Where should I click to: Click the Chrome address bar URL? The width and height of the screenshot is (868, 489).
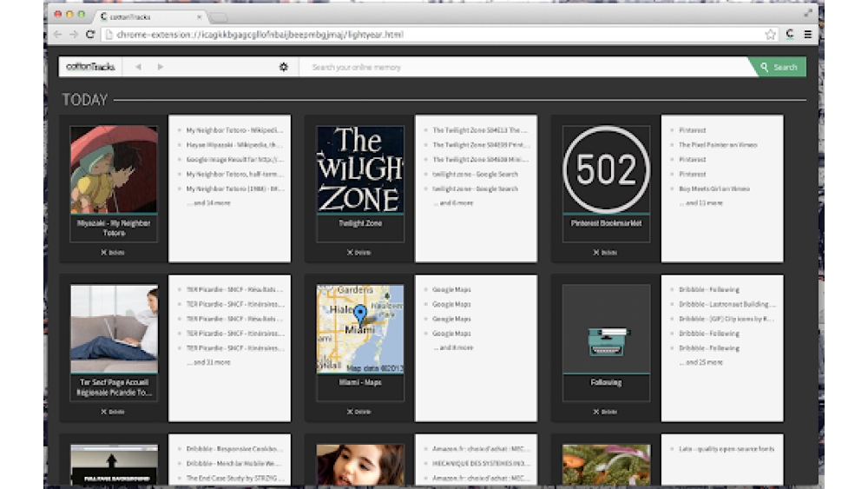click(260, 35)
